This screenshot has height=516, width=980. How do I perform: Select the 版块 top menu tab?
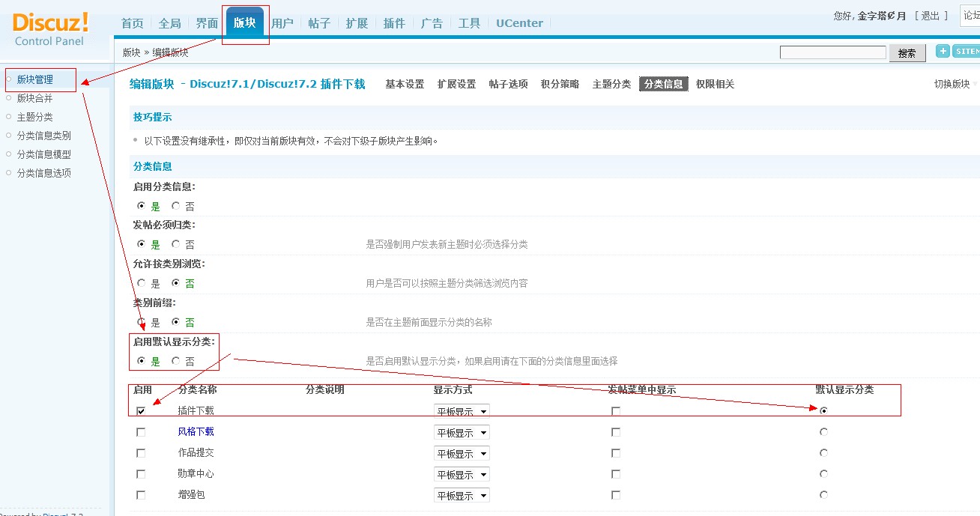245,22
